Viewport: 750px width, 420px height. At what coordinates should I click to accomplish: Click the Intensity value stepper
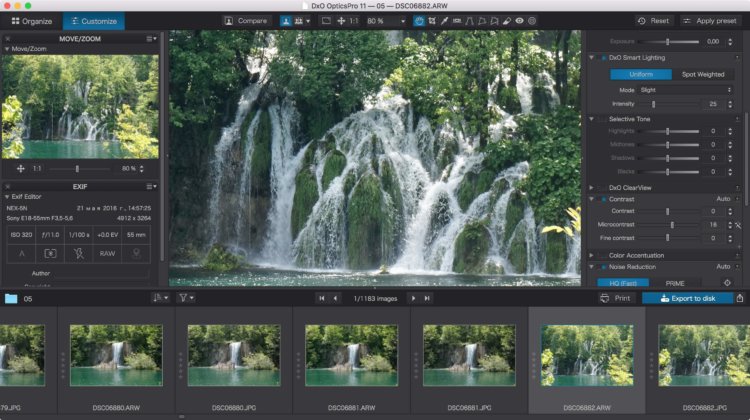(x=730, y=104)
